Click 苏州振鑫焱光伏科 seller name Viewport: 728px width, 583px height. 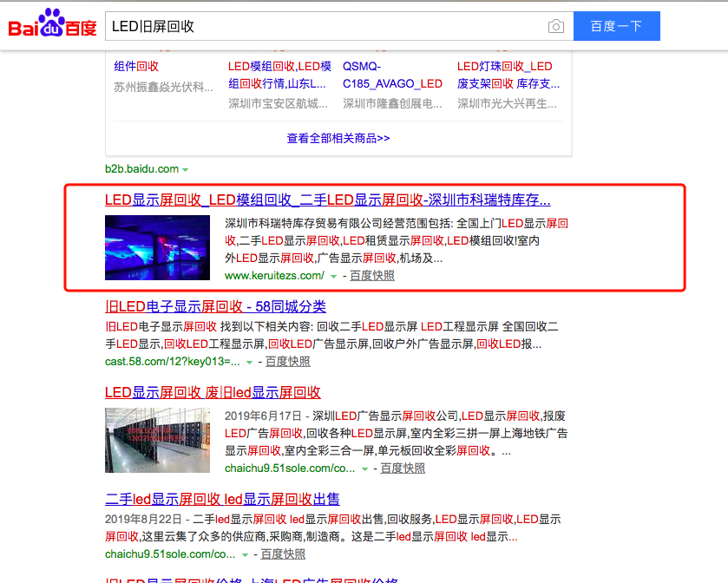[x=163, y=88]
